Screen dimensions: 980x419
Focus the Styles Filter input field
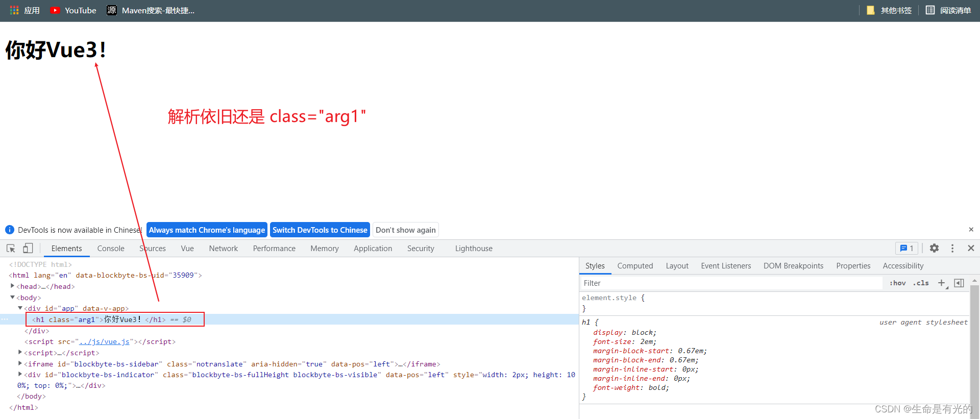(731, 283)
